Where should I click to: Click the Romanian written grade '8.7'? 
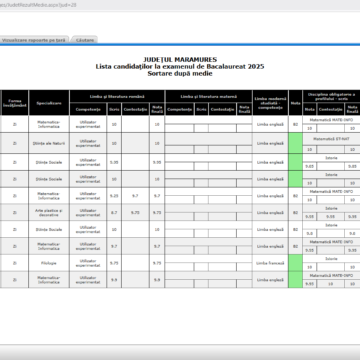tap(114, 213)
